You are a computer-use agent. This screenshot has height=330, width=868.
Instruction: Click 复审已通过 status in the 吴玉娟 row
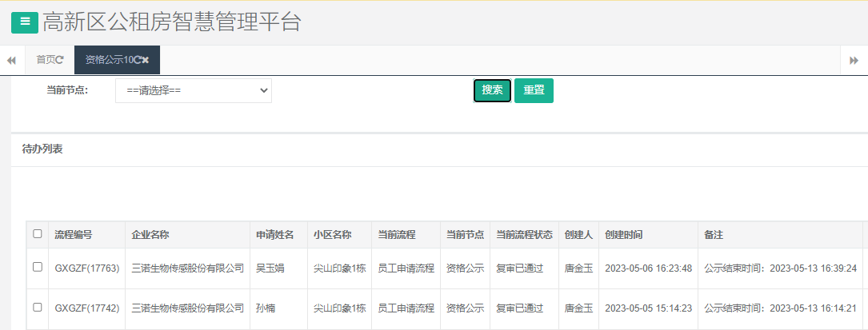pos(519,268)
